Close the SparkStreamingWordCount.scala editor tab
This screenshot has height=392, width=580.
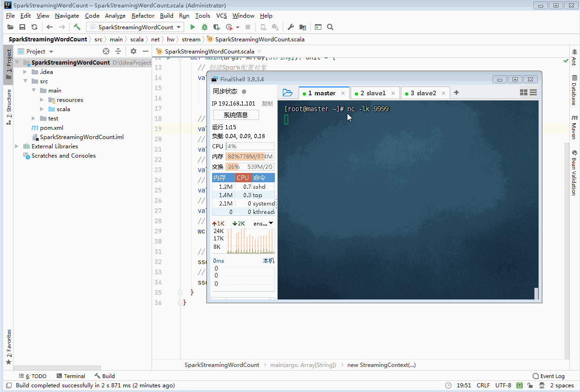[x=259, y=52]
